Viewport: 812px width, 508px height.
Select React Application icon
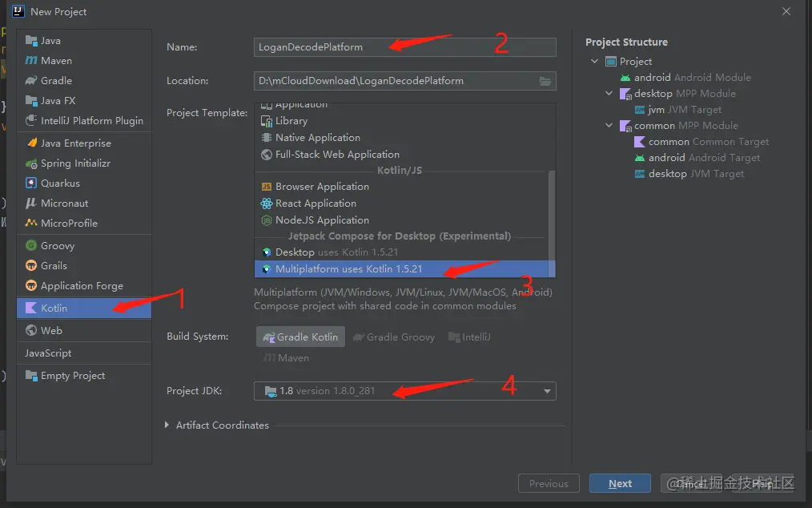[267, 204]
